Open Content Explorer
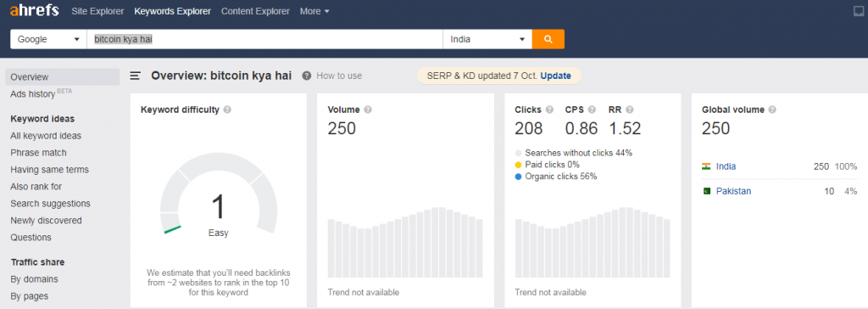The image size is (868, 309). 255,11
